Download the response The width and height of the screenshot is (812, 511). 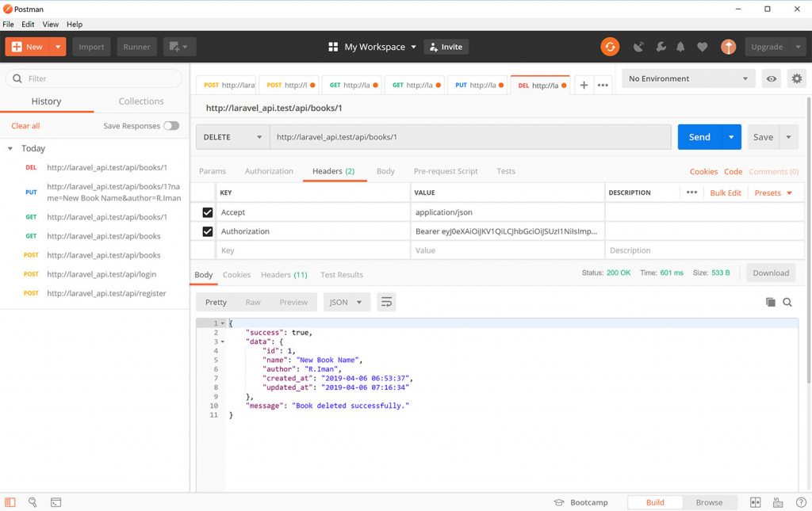click(x=771, y=273)
